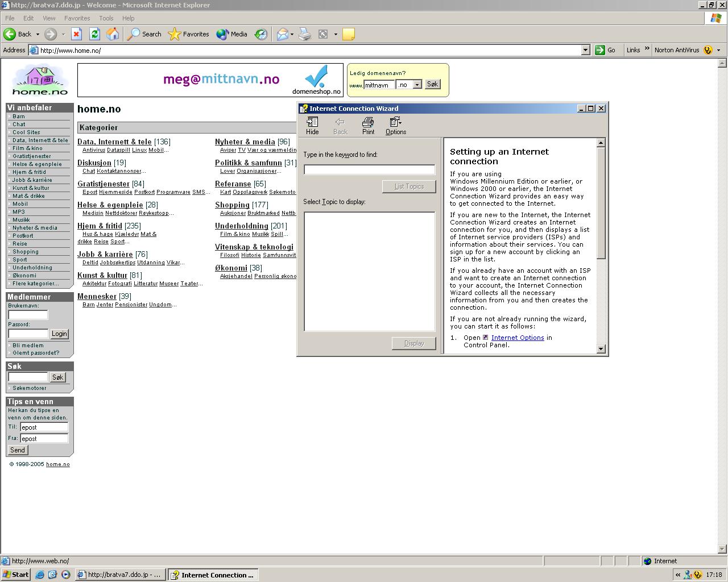Image resolution: width=728 pixels, height=582 pixels.
Task: Open Cool Sites in sidebar
Action: [26, 132]
